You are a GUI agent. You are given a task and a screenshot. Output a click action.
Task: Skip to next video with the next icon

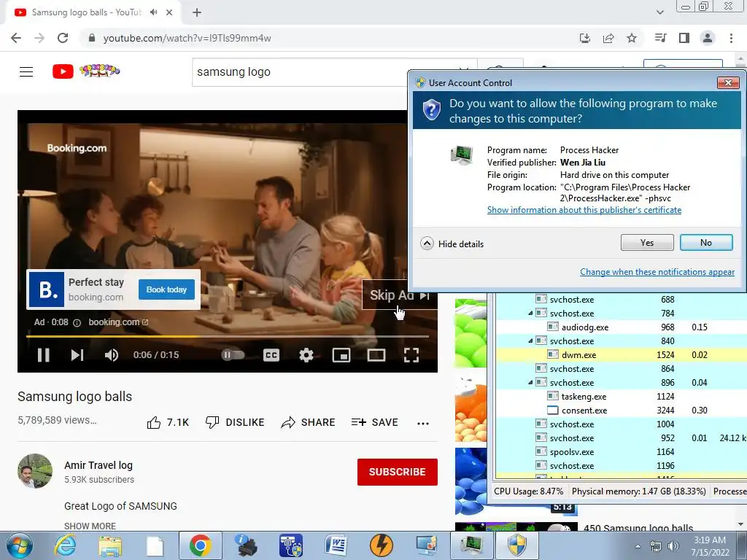[x=77, y=355]
